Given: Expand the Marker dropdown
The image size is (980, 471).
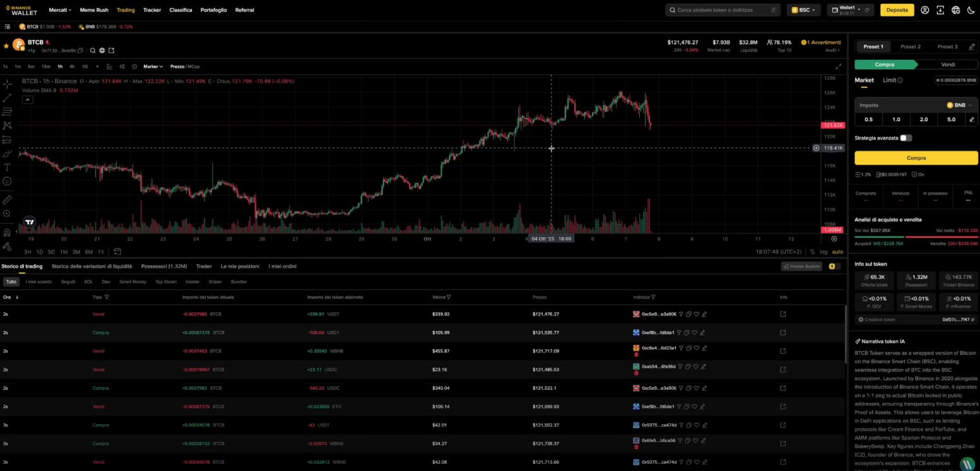Looking at the screenshot, I should [153, 66].
